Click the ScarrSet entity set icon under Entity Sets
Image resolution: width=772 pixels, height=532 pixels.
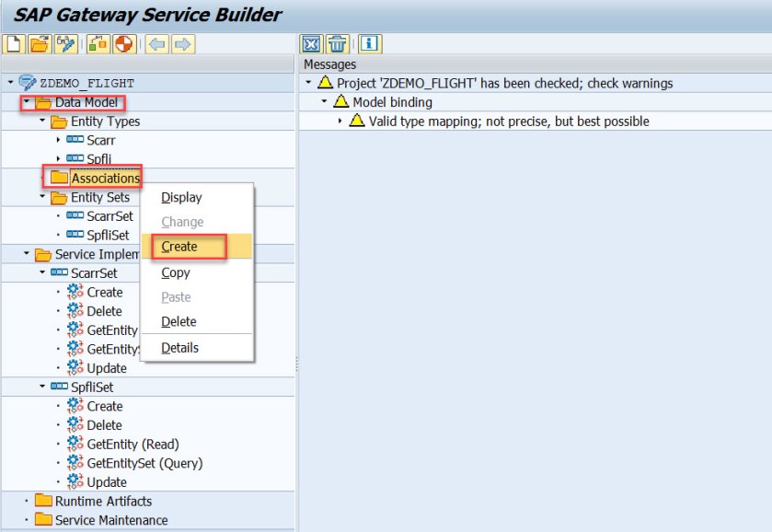pyautogui.click(x=75, y=215)
